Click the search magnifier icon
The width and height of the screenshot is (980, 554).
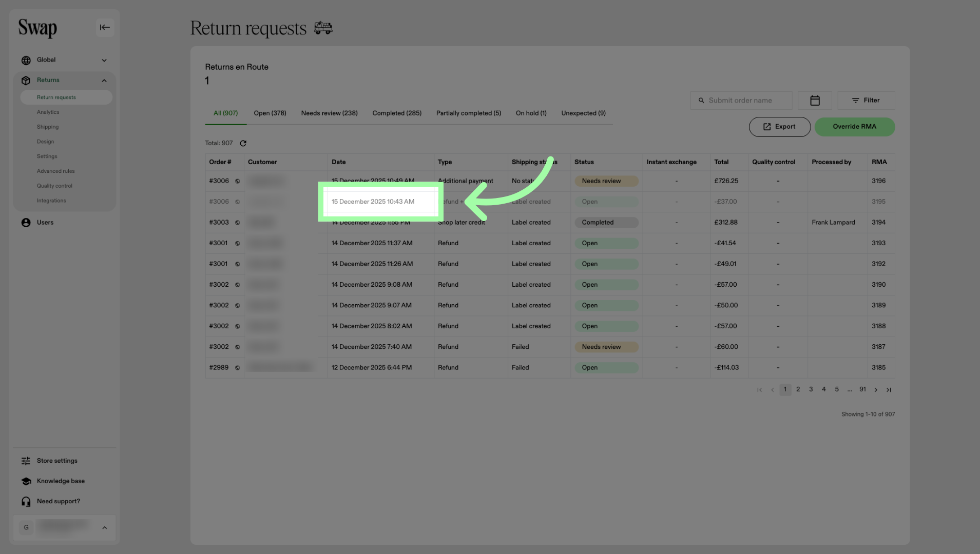[x=701, y=101]
